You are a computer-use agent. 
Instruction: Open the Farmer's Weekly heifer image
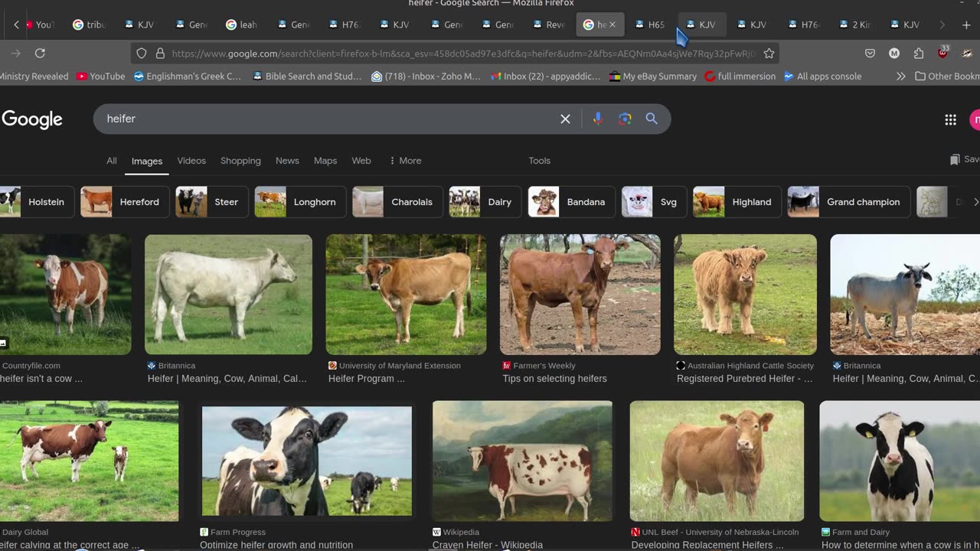(x=580, y=295)
